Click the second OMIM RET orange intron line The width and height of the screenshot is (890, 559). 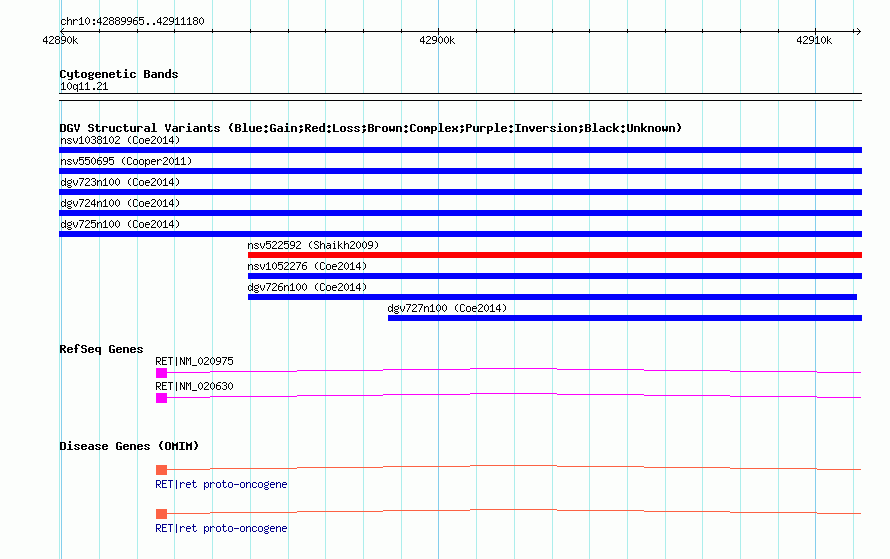pyautogui.click(x=514, y=511)
